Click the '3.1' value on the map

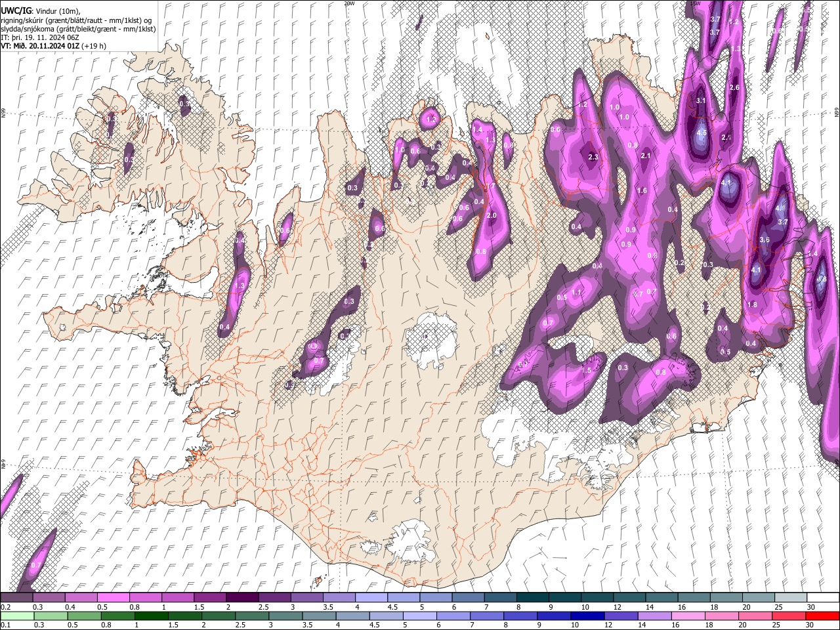(700, 100)
